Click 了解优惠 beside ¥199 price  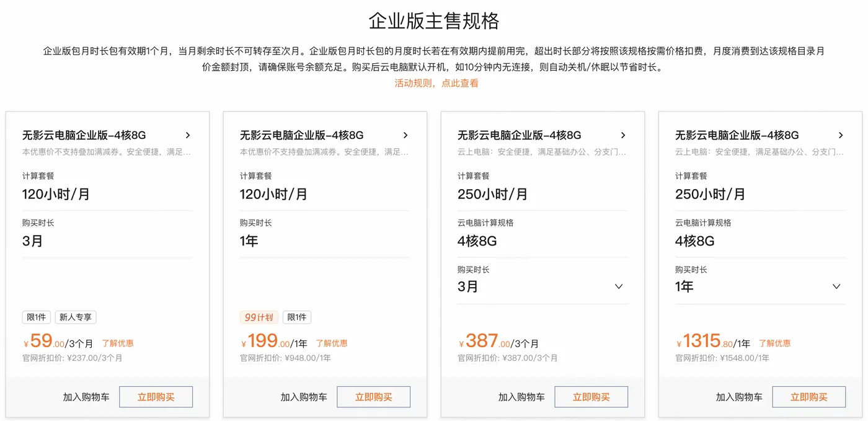pos(332,343)
